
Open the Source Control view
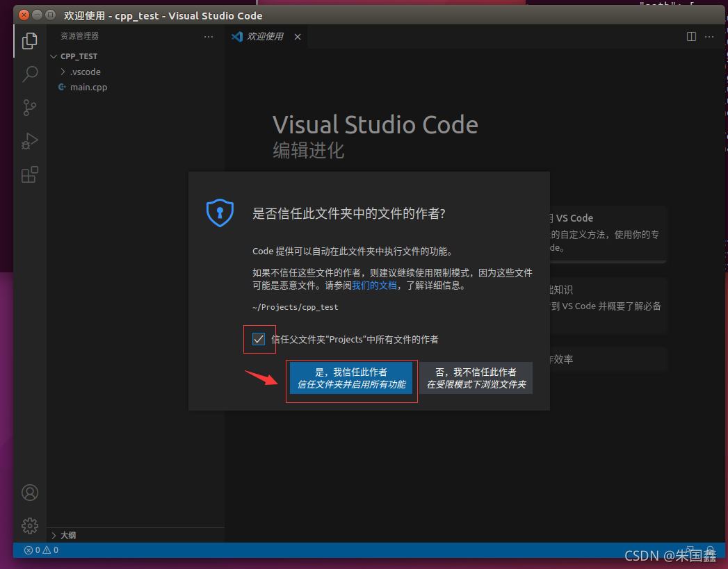tap(30, 108)
